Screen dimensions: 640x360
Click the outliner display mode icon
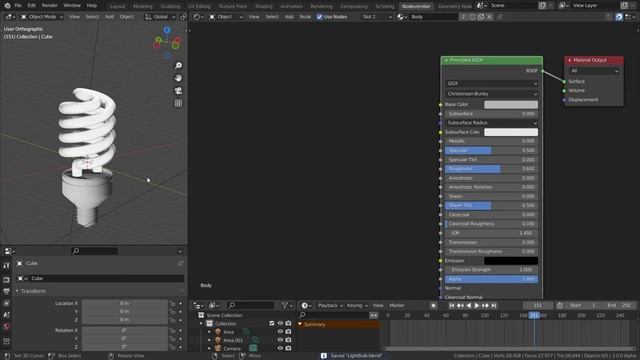213,305
